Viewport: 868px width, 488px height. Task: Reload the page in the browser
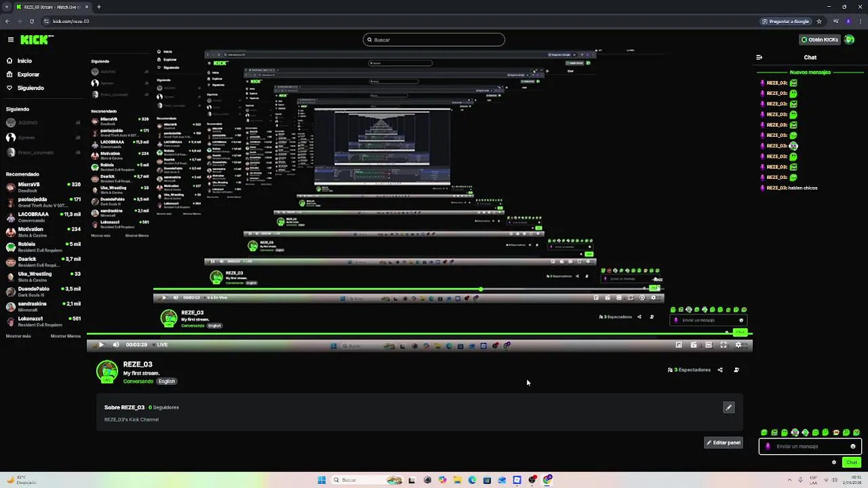pyautogui.click(x=31, y=21)
